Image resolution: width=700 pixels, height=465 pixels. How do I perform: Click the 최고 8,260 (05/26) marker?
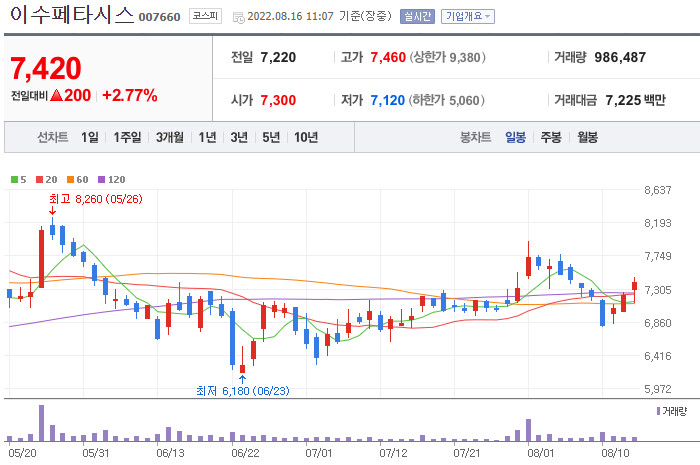pyautogui.click(x=96, y=199)
